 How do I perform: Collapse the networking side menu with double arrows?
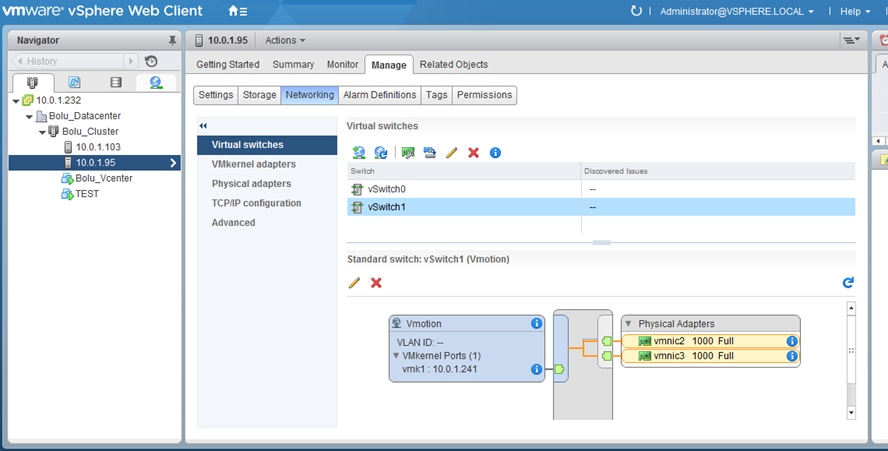coord(203,126)
